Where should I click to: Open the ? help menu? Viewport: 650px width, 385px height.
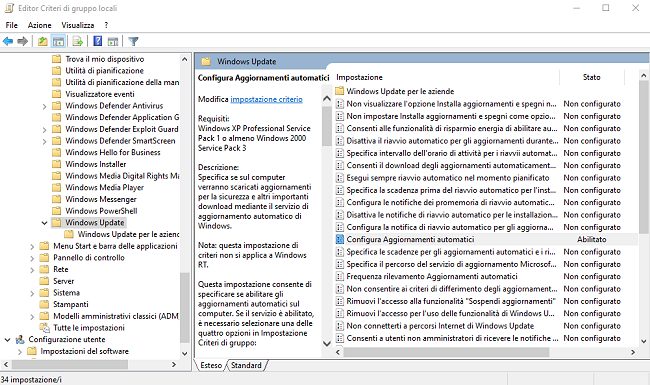tap(106, 25)
